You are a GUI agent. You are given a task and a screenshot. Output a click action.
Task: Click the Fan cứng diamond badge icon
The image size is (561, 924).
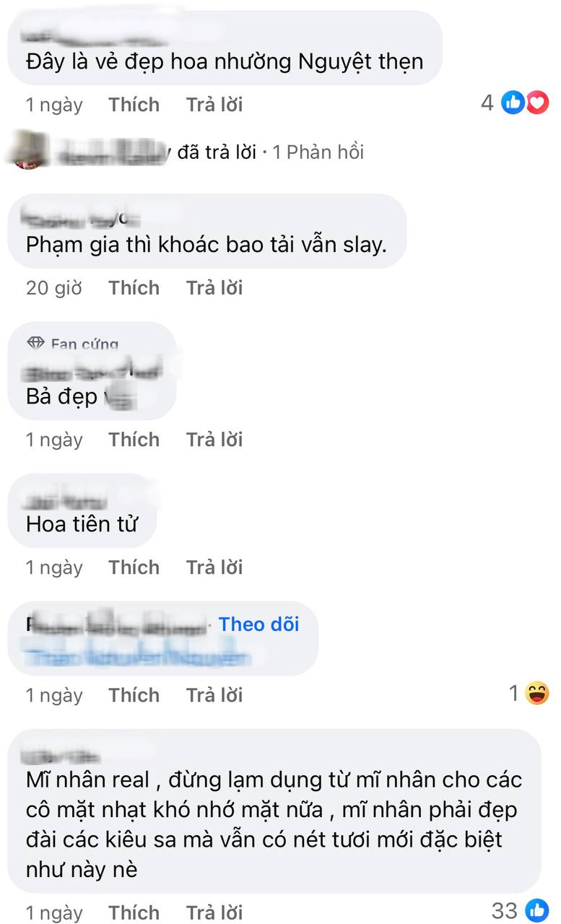click(x=35, y=344)
